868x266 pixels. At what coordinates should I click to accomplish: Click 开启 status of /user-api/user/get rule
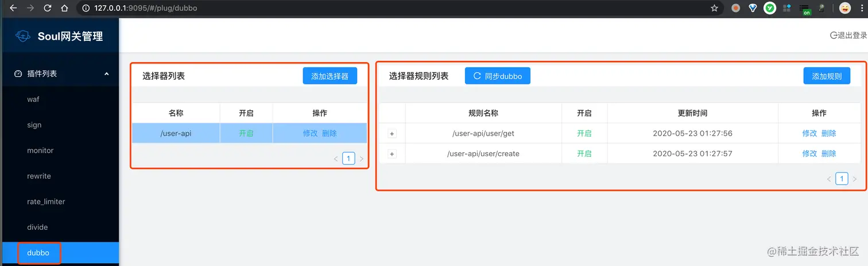click(x=584, y=133)
